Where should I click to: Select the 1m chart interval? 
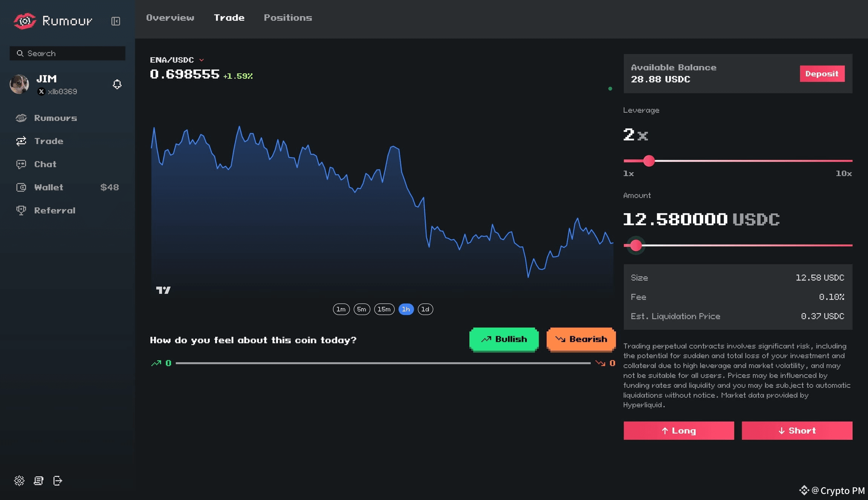click(341, 309)
